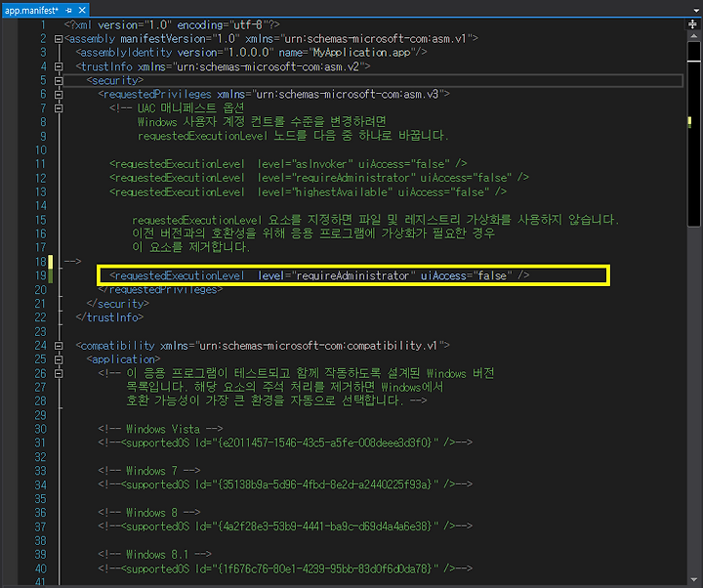
Task: Click the closing </requestedPrivileges> tag
Action: click(160, 290)
